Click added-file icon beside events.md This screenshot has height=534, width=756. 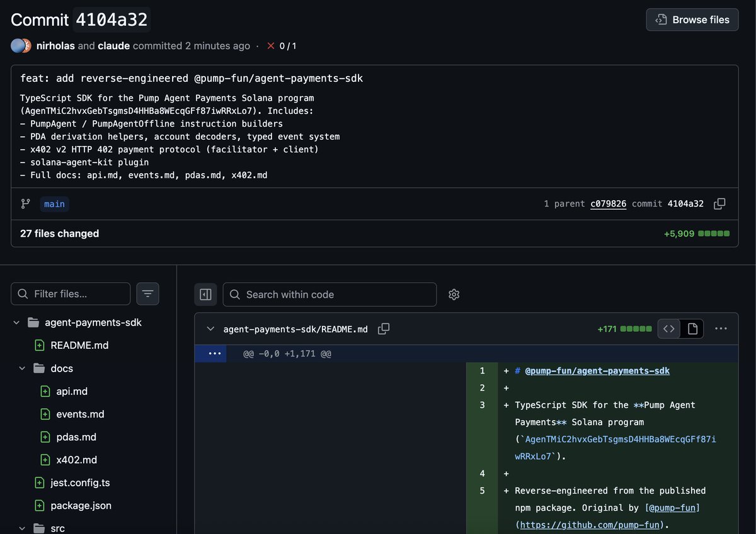[x=45, y=414]
